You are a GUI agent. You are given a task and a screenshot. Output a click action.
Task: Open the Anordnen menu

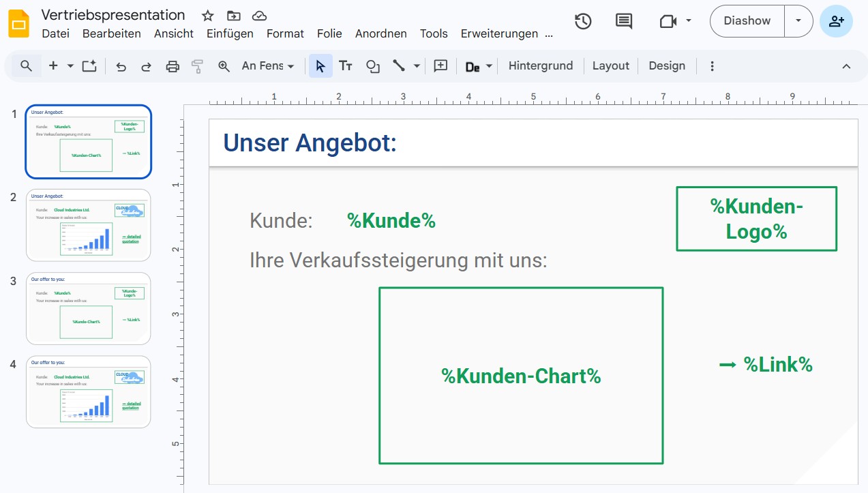point(380,33)
